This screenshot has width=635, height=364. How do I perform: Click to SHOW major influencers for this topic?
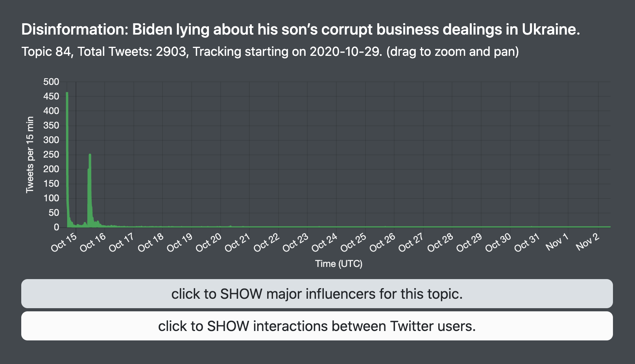(317, 294)
